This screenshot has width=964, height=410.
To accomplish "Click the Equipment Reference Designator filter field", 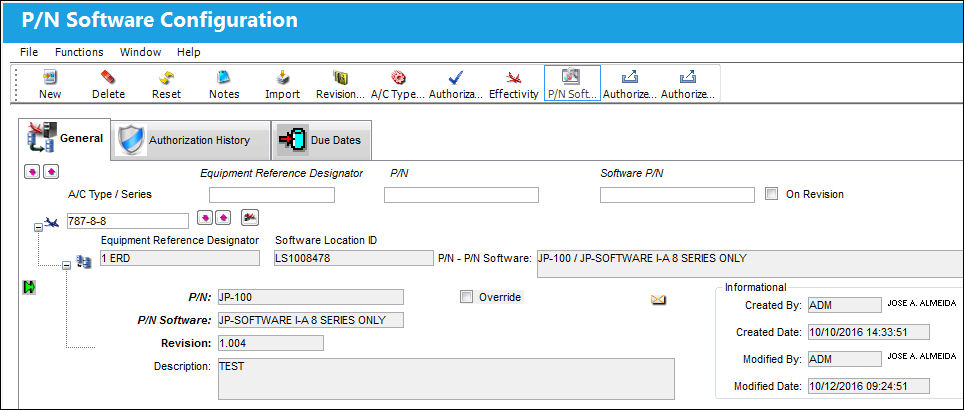I will point(272,195).
